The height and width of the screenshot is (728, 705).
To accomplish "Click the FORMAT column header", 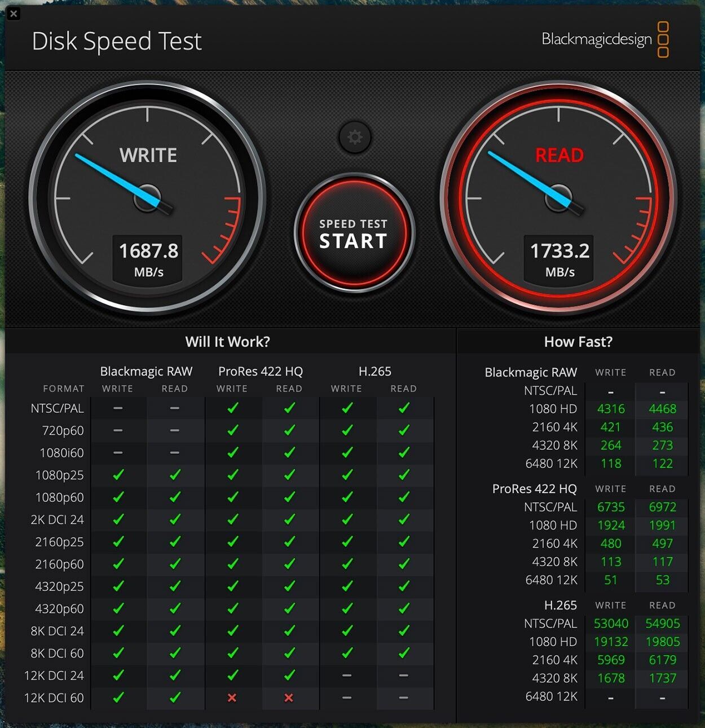I will 64,389.
